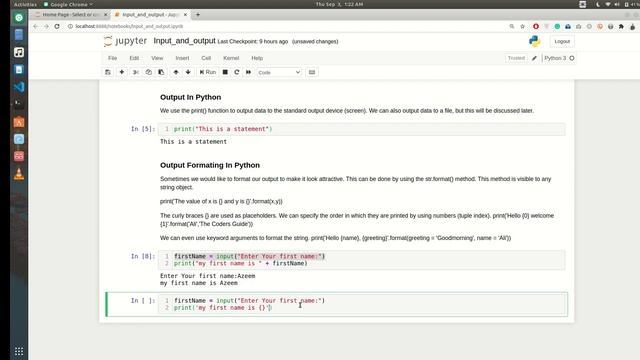Go forward in browser history
640x360 pixels.
(46, 26)
